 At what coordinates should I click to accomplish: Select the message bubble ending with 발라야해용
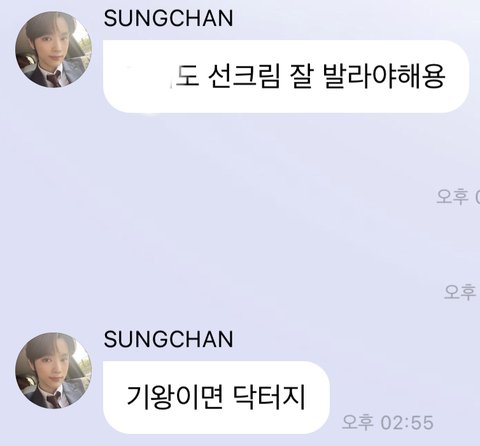click(x=286, y=76)
